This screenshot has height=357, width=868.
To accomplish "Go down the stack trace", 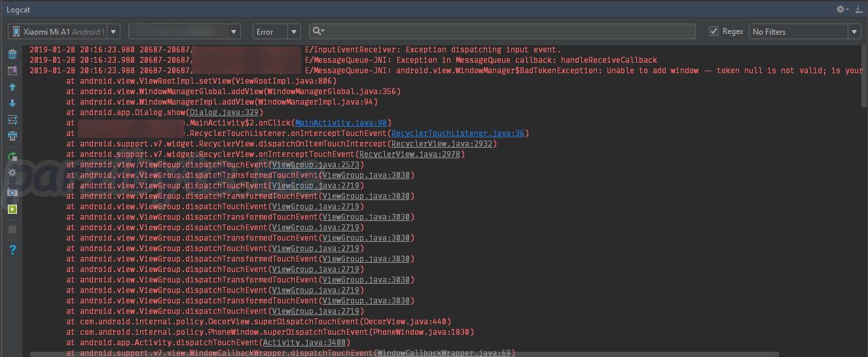I will point(12,103).
